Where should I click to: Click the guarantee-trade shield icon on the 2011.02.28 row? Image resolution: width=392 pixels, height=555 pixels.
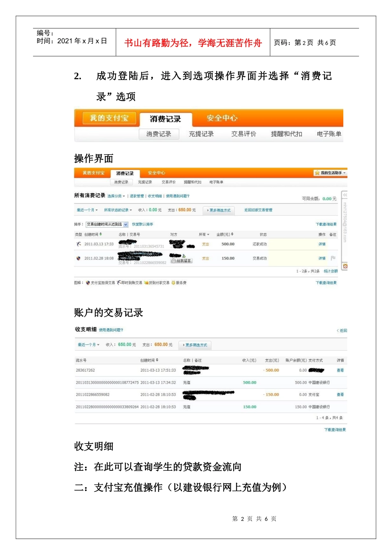[x=78, y=258]
